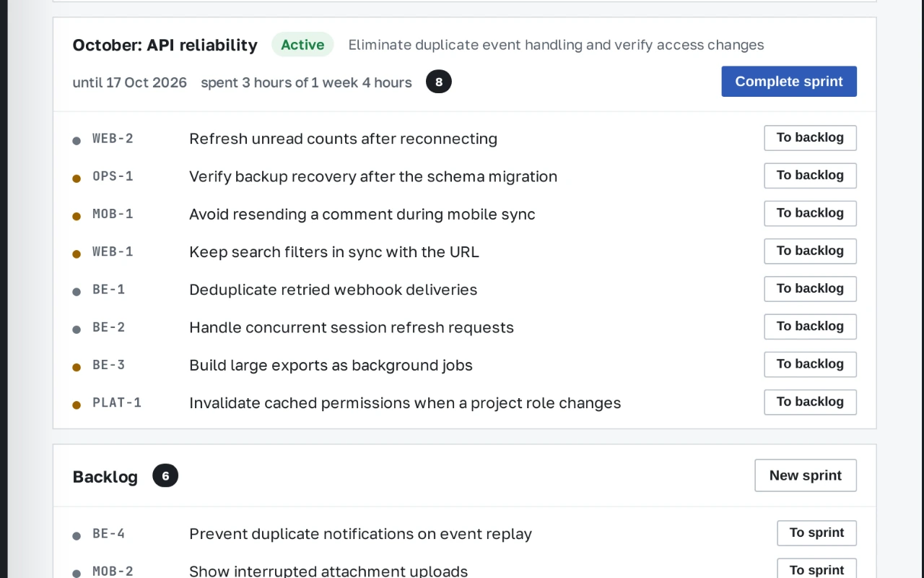Open issue key BE-3
This screenshot has height=578, width=924.
(x=109, y=364)
